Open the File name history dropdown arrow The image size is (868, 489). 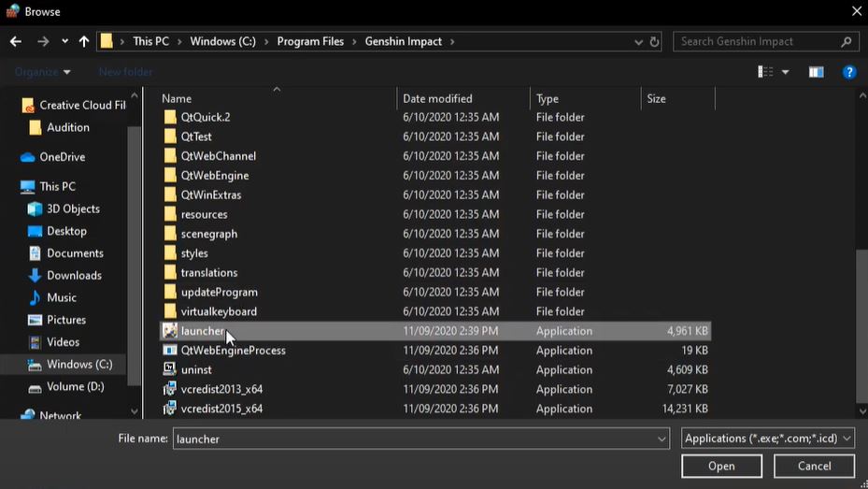662,439
